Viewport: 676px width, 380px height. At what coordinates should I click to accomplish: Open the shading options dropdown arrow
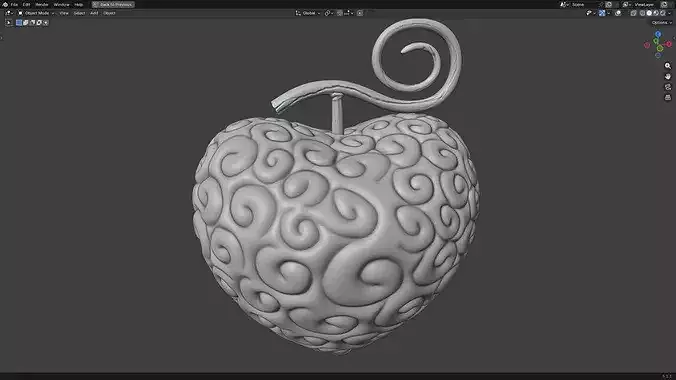[x=670, y=13]
